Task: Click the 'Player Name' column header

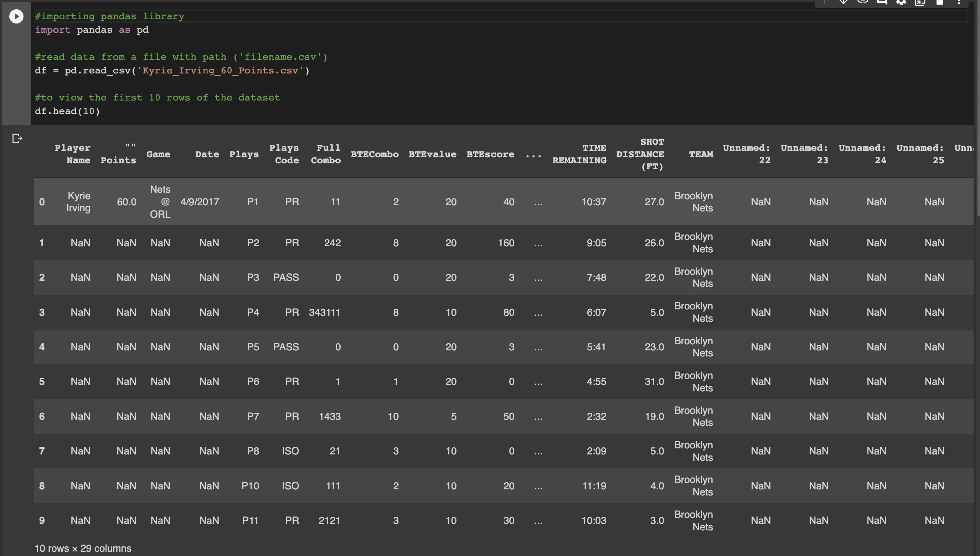Action: (x=73, y=154)
